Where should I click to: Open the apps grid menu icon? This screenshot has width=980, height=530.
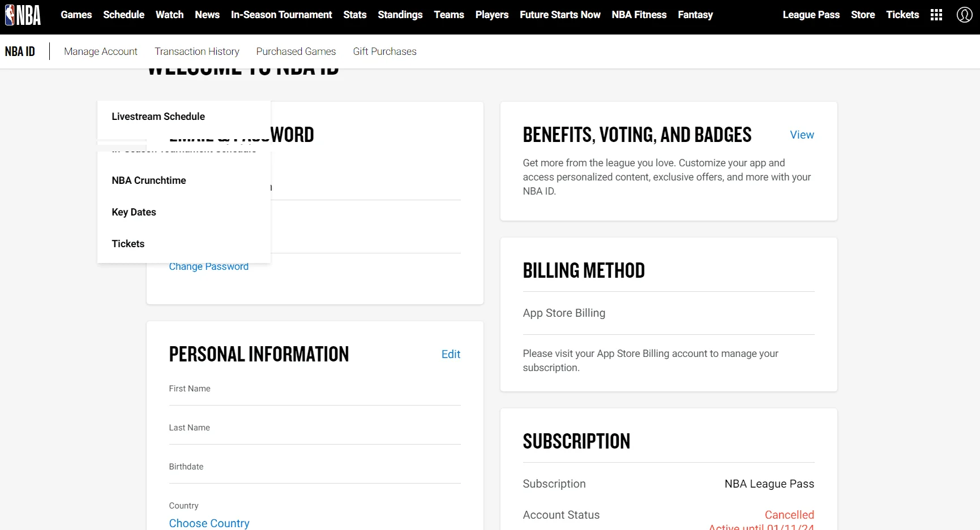[936, 15]
